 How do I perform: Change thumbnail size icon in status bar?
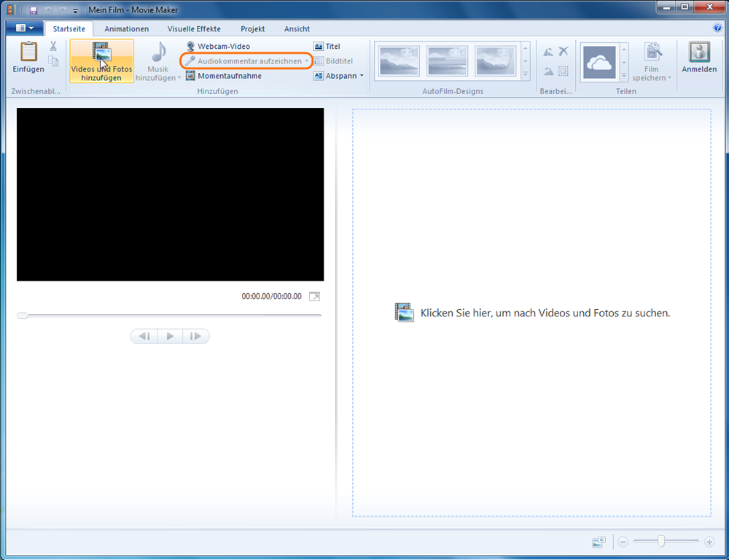click(599, 542)
